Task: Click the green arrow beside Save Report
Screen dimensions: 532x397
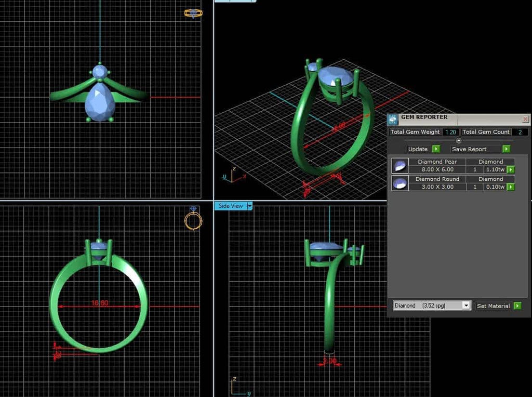Action: point(507,149)
